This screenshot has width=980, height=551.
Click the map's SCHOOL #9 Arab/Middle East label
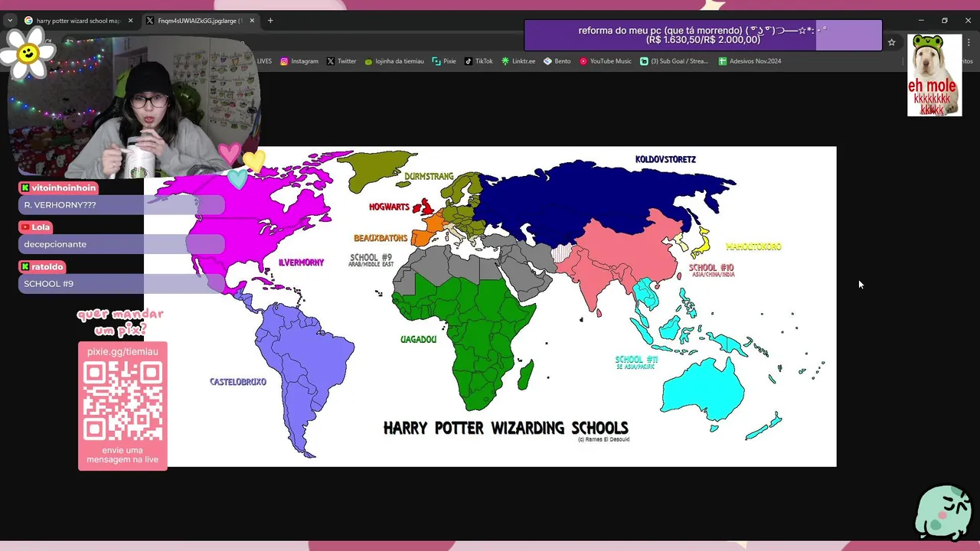[x=371, y=260]
